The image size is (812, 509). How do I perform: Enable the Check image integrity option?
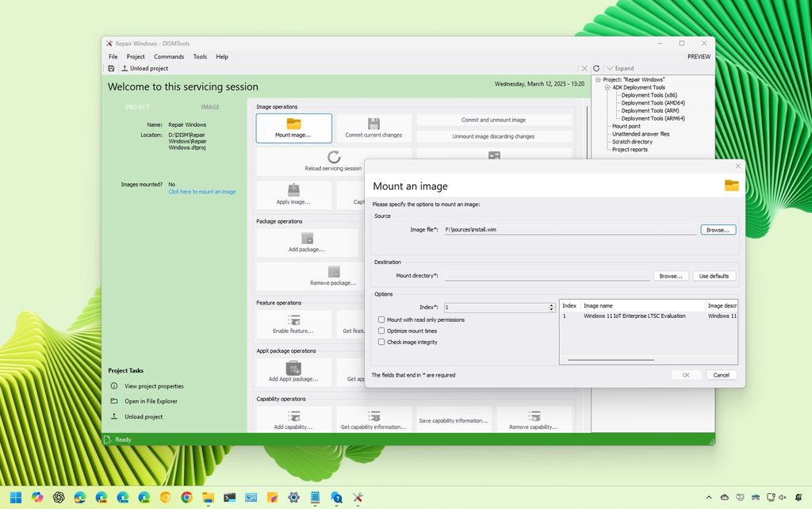coord(381,342)
